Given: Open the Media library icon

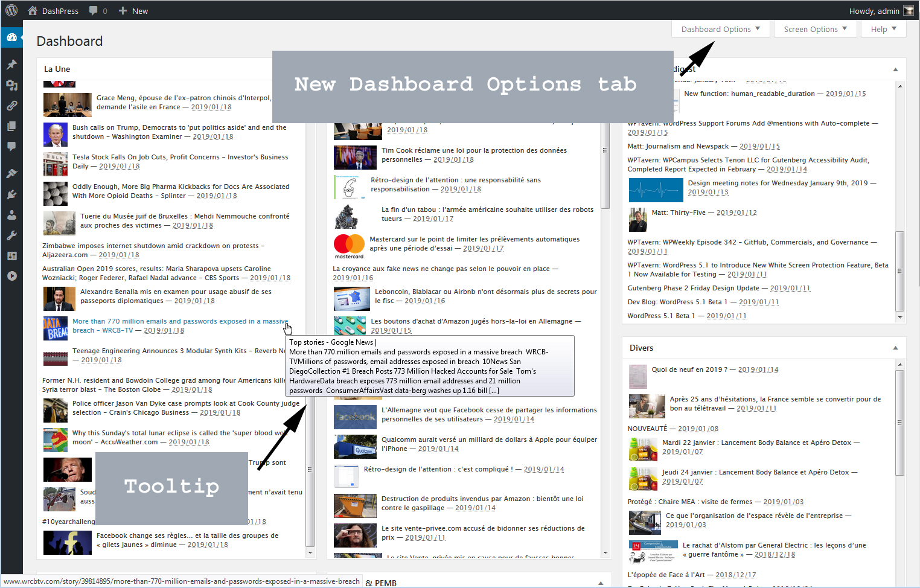Looking at the screenshot, I should (11, 85).
